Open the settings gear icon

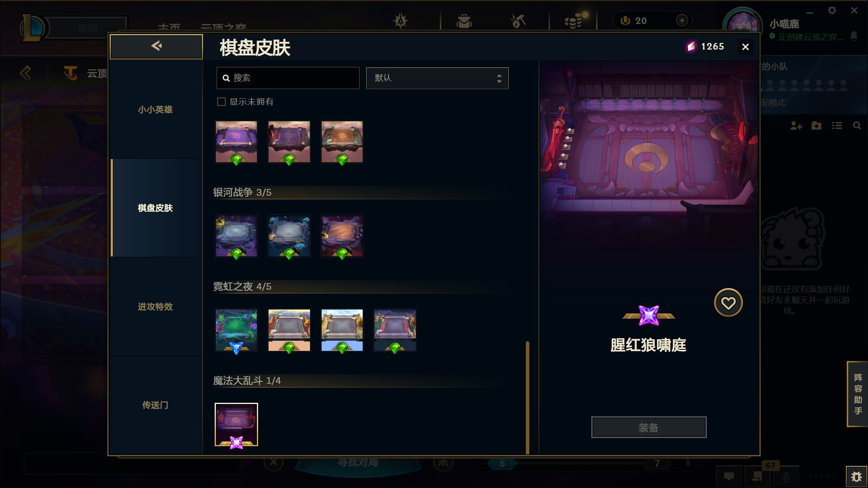point(832,10)
